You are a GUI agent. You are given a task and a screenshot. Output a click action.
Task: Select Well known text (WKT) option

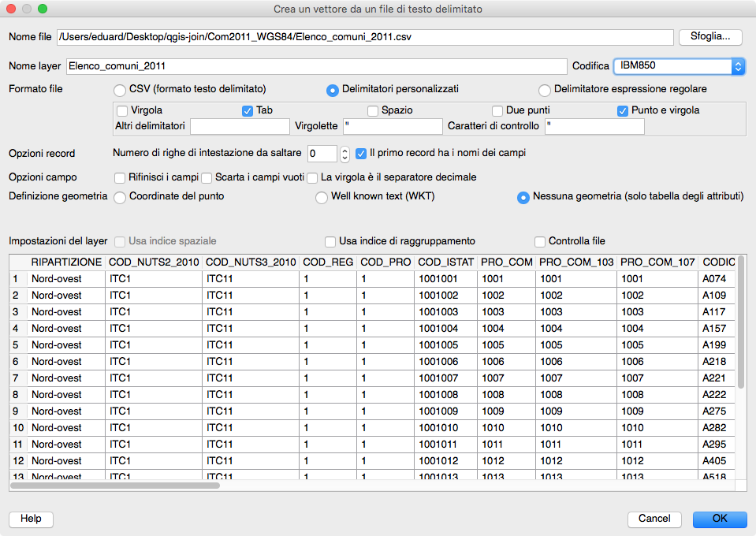click(x=321, y=197)
